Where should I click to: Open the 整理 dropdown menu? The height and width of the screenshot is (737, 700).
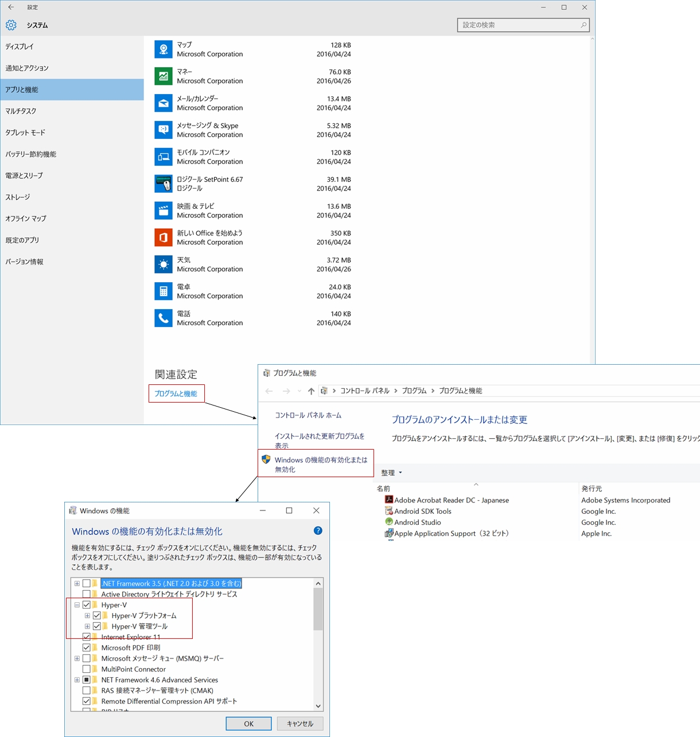point(392,473)
